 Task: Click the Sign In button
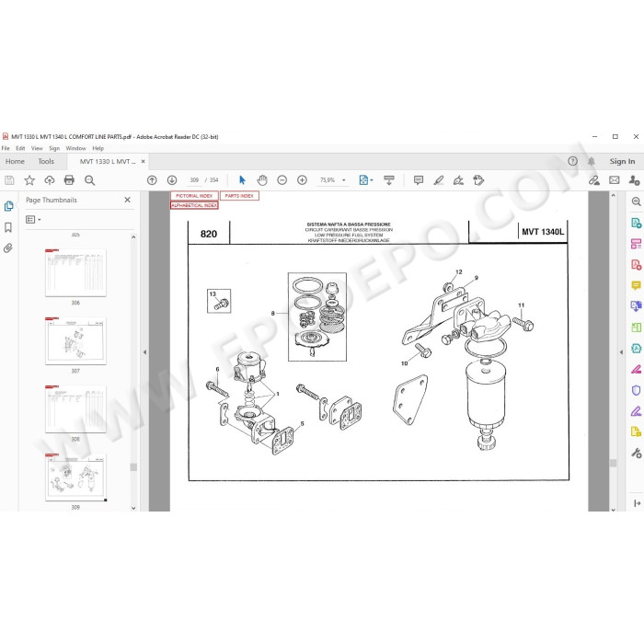(x=622, y=161)
